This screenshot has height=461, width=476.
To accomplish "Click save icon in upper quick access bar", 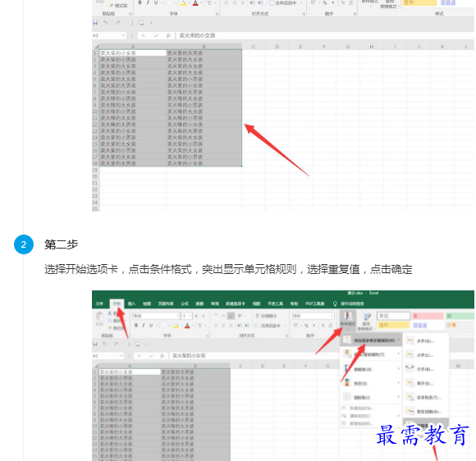I will tap(95, 23).
